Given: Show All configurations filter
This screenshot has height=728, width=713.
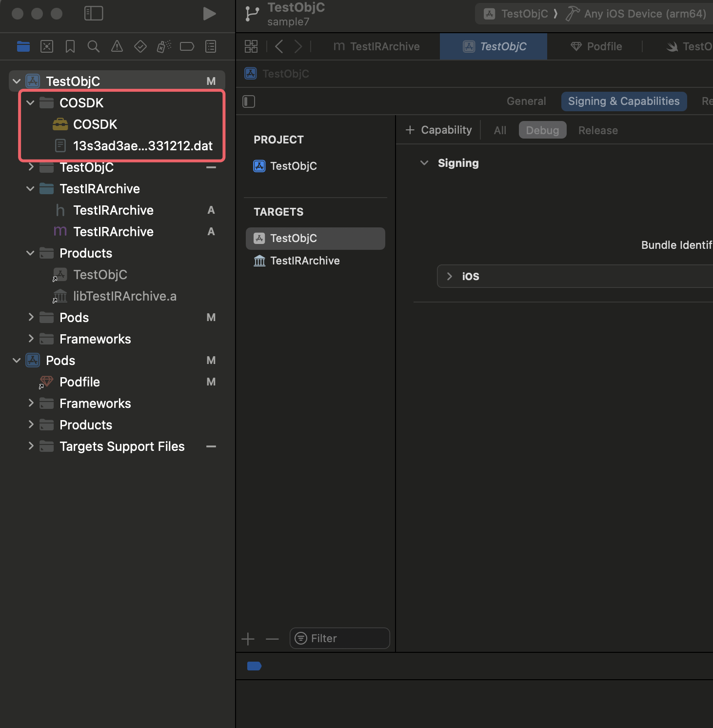Looking at the screenshot, I should click(x=500, y=130).
